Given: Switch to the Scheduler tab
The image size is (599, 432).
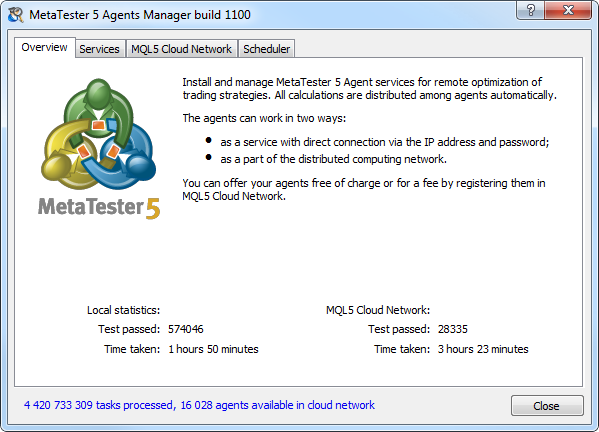Looking at the screenshot, I should pyautogui.click(x=267, y=49).
